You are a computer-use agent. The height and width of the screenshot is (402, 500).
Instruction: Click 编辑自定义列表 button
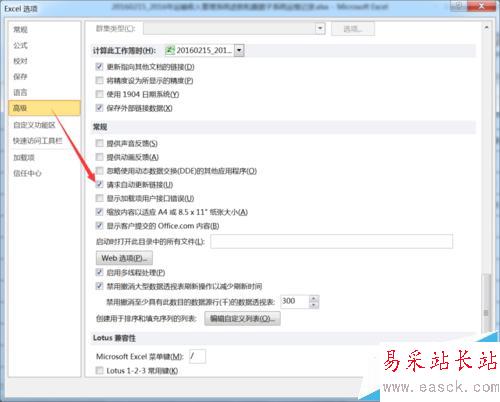click(x=242, y=319)
